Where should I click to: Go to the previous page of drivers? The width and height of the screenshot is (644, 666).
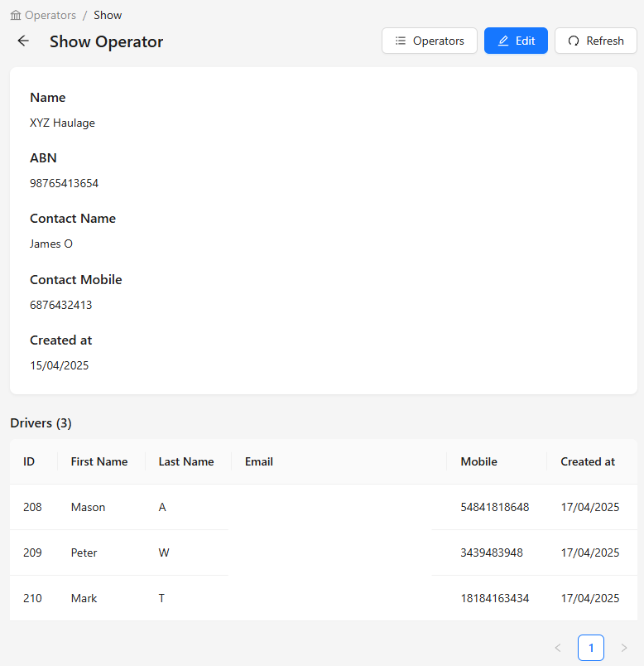tap(558, 648)
